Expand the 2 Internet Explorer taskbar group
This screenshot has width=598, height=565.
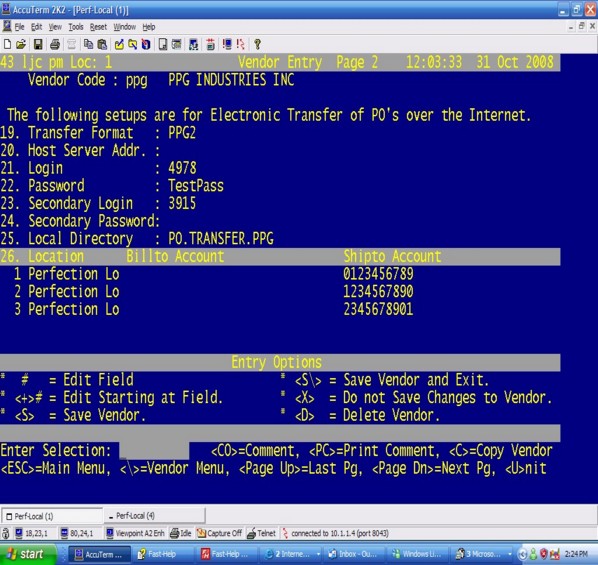point(292,554)
